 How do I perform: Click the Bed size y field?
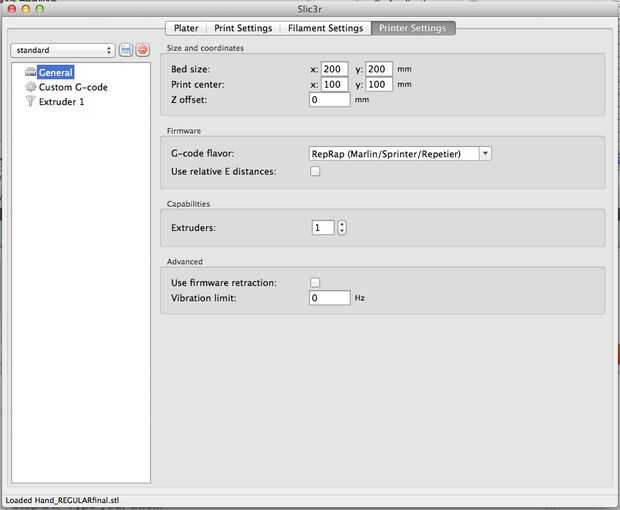point(379,69)
